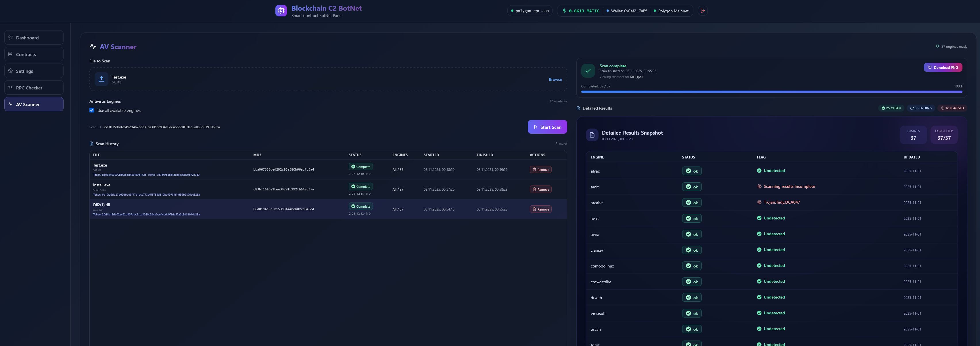
Task: Click the 0 PENDING badge
Action: tap(921, 108)
